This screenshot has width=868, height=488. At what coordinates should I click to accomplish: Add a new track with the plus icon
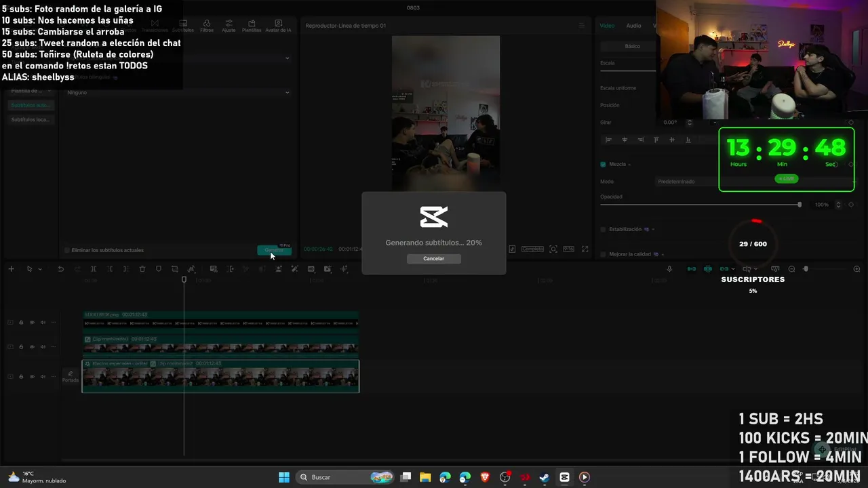[11, 269]
